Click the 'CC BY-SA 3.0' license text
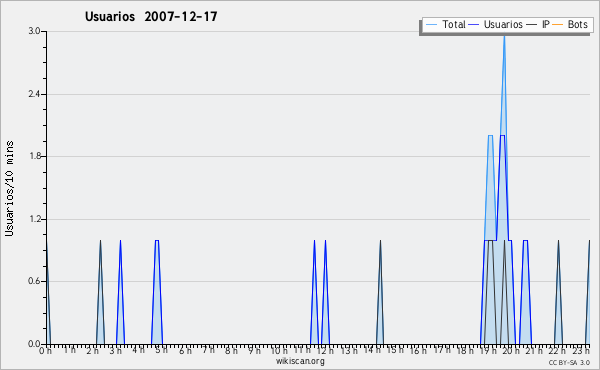The width and height of the screenshot is (600, 370). click(x=569, y=362)
